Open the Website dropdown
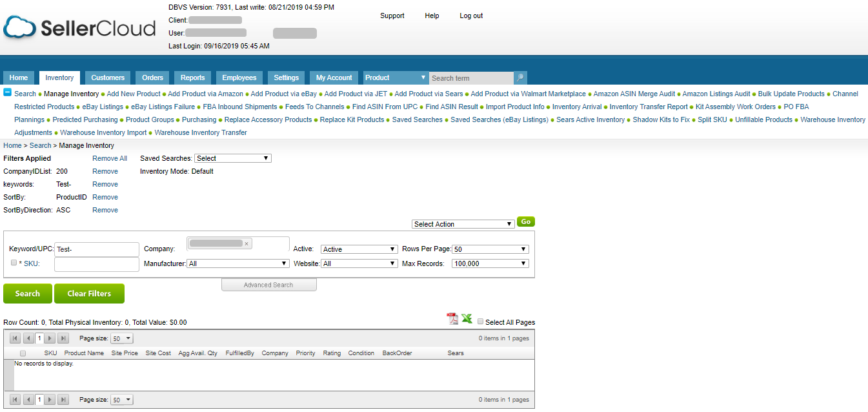Image resolution: width=868 pixels, height=412 pixels. point(359,263)
